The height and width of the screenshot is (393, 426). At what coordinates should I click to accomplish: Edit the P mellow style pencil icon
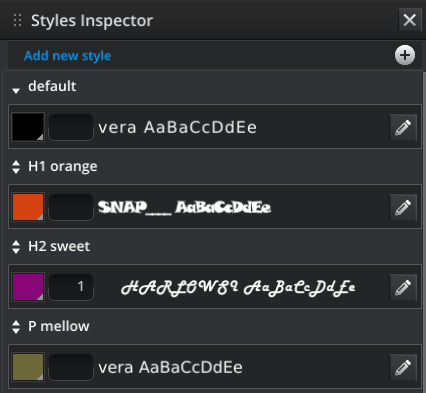[x=403, y=367]
